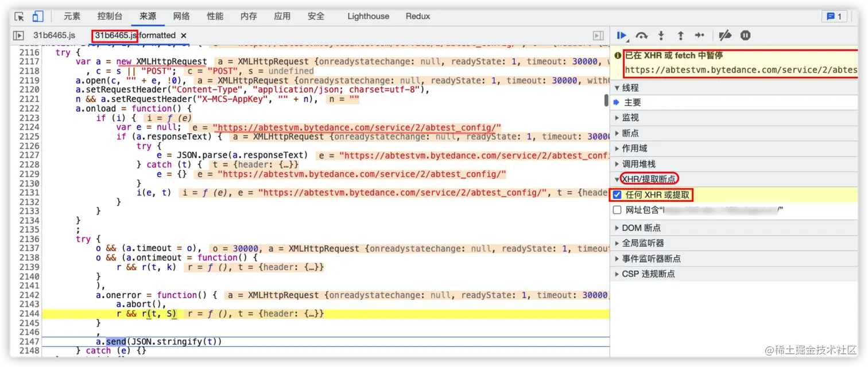This screenshot has height=367, width=868.
Task: Toggle pause on exceptions
Action: [x=745, y=36]
